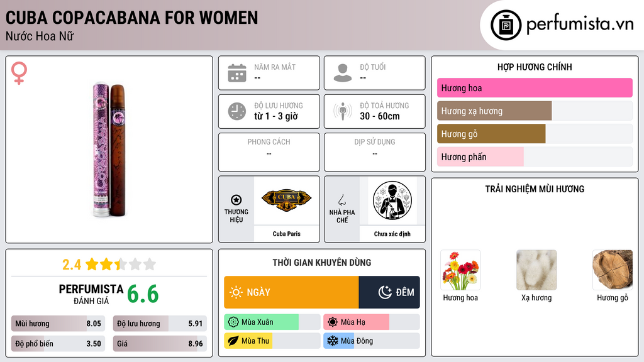This screenshot has height=362, width=644.
Task: Click the calendar icon beside Năm ra mắt
Action: click(x=237, y=73)
